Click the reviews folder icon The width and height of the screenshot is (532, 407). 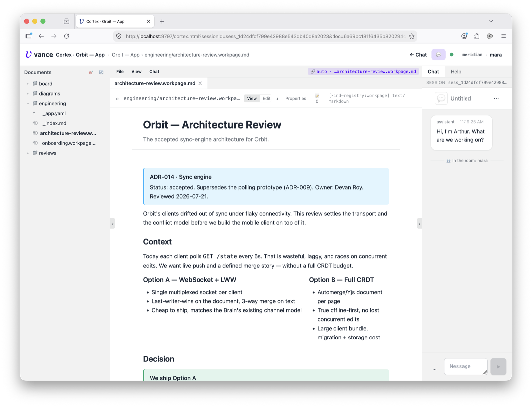[x=35, y=153]
